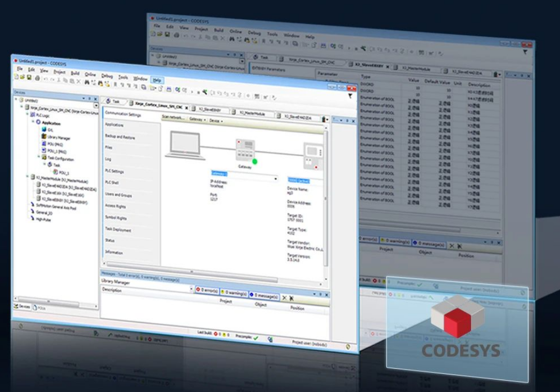Open the Gateway selection combo box
The image size is (560, 392).
(x=244, y=176)
